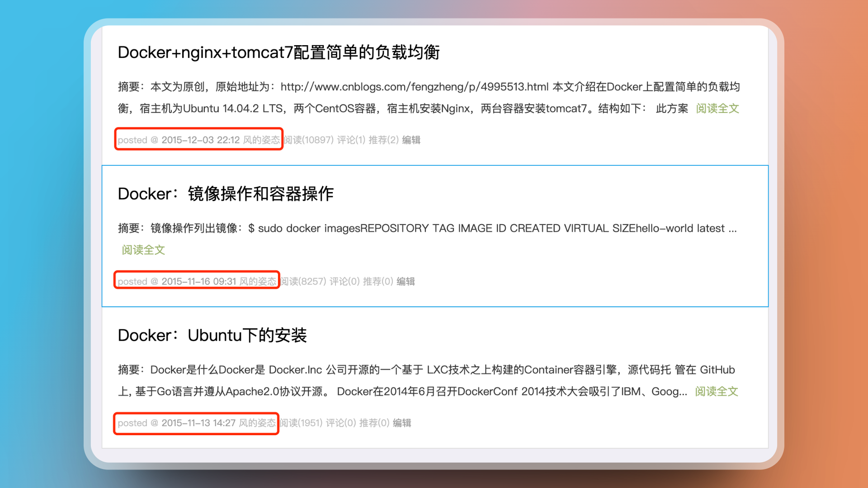868x488 pixels.
Task: Open the Docker+nginx+tomcat7 load balancing article title
Action: click(x=278, y=52)
